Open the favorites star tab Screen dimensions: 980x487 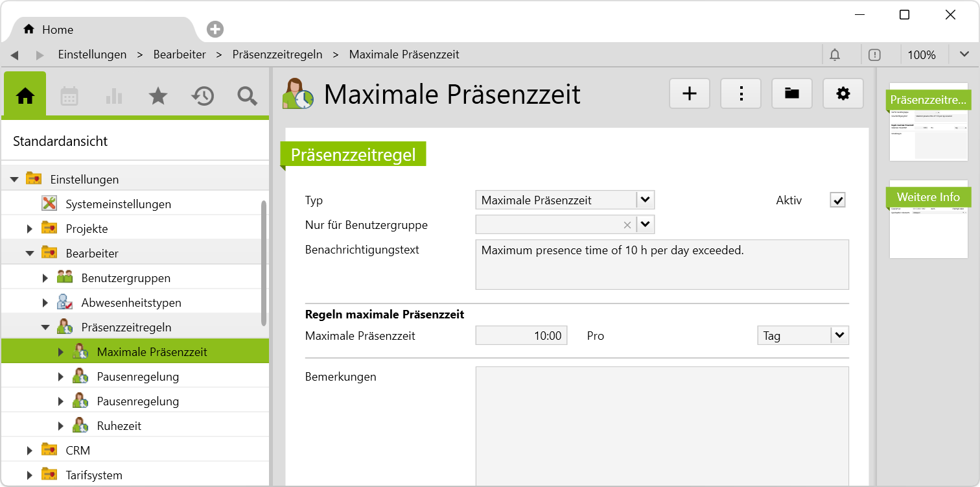157,96
